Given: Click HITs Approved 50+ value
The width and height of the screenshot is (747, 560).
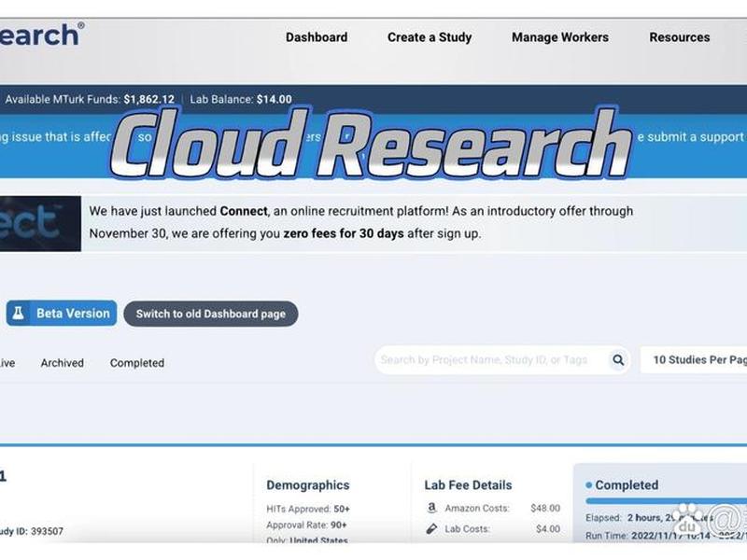Looking at the screenshot, I should 342,509.
